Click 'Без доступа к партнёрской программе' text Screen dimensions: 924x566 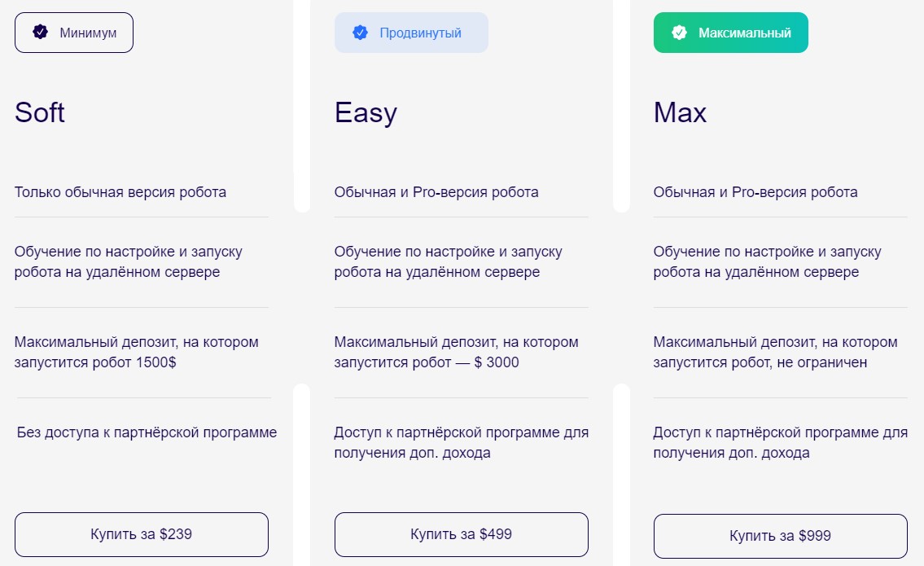(x=147, y=432)
